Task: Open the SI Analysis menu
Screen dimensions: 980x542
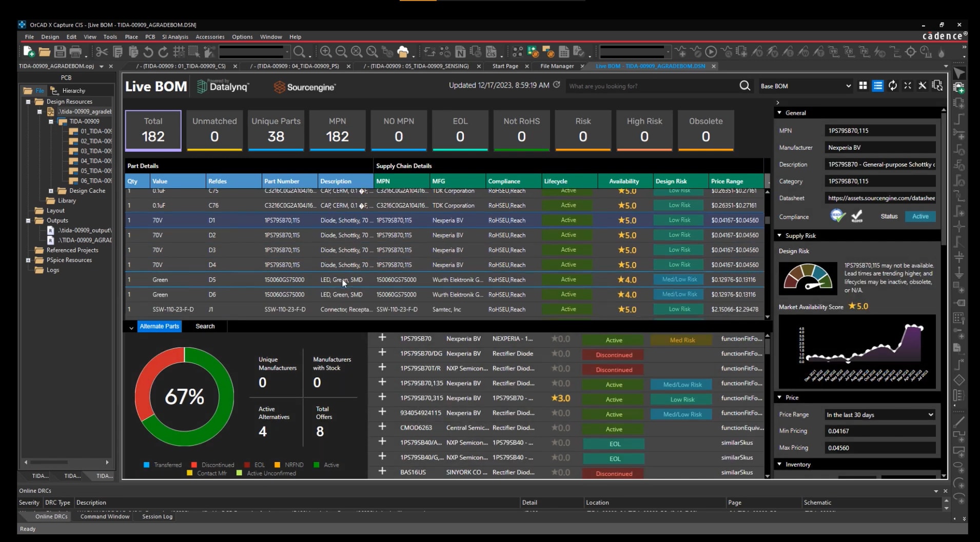Action: click(175, 37)
